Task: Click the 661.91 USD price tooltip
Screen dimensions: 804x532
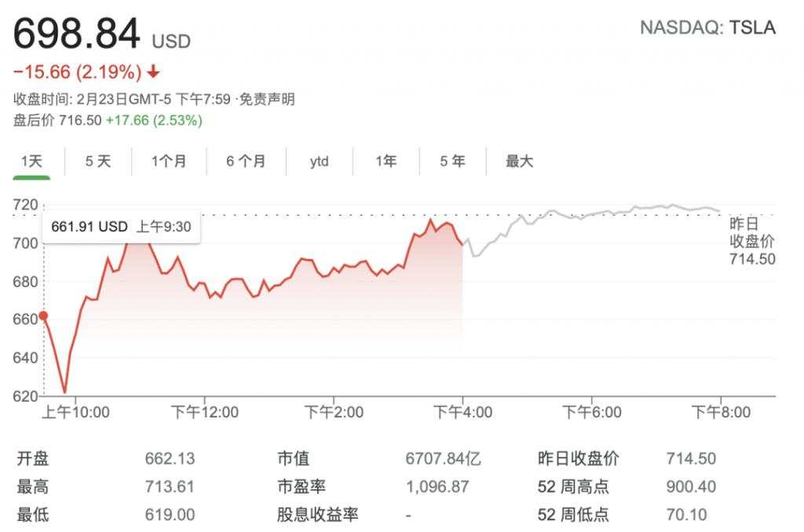Action: 121,226
